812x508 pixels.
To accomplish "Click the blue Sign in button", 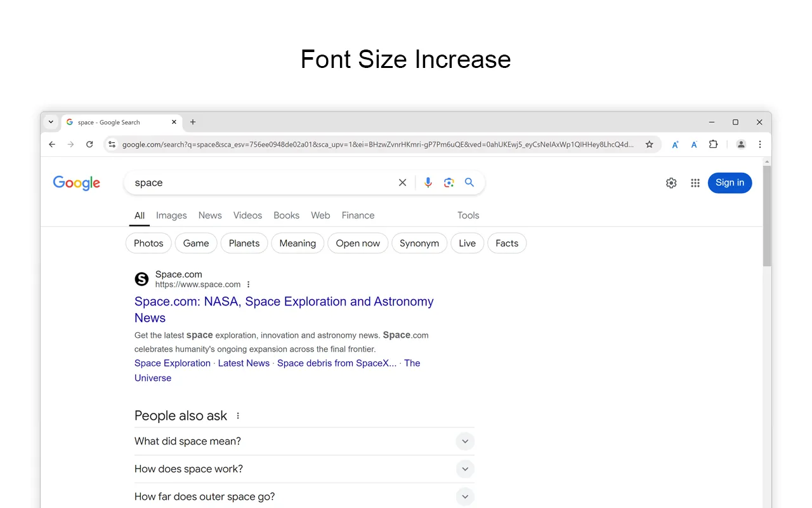I will point(730,183).
